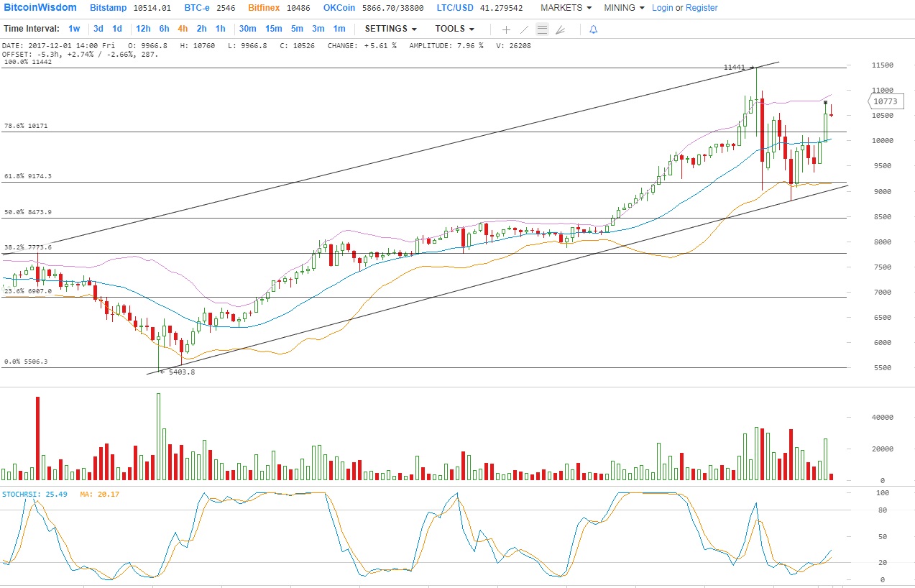
Task: Open the MARKETS dropdown
Action: pos(566,8)
